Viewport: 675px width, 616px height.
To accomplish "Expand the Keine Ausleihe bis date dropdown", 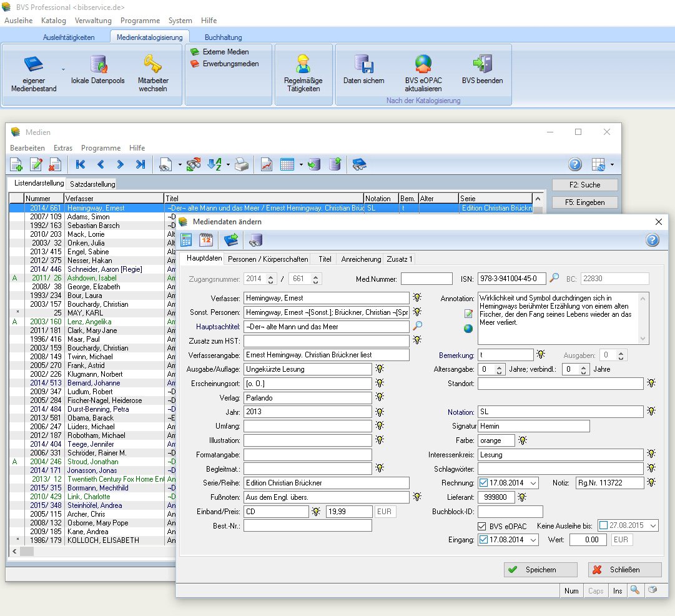I will (653, 526).
